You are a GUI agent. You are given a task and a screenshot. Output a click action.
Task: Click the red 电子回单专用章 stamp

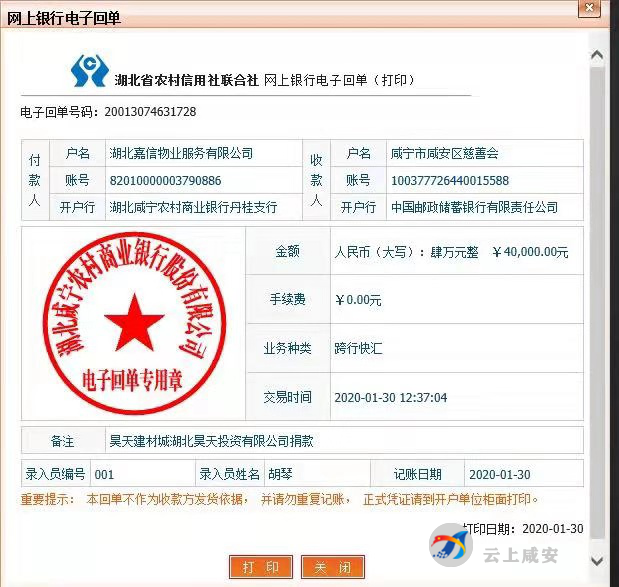[x=135, y=323]
